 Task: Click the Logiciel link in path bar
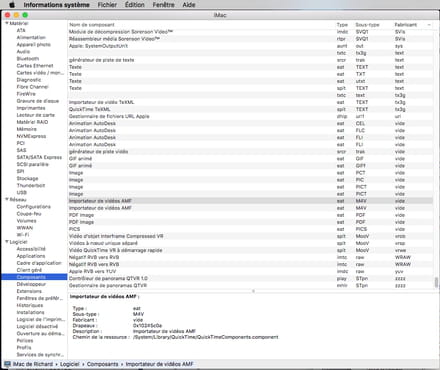click(70, 364)
